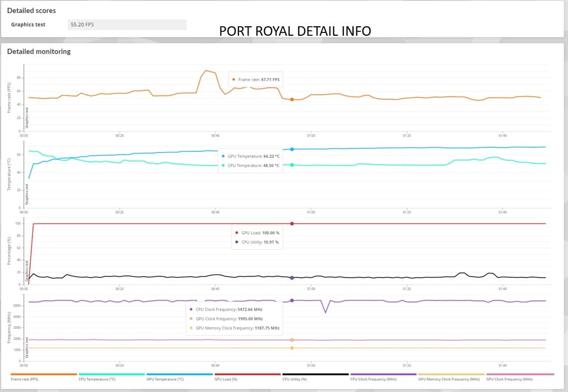This screenshot has height=392, width=568.
Task: Click the Graphics test score field
Action: (x=127, y=25)
